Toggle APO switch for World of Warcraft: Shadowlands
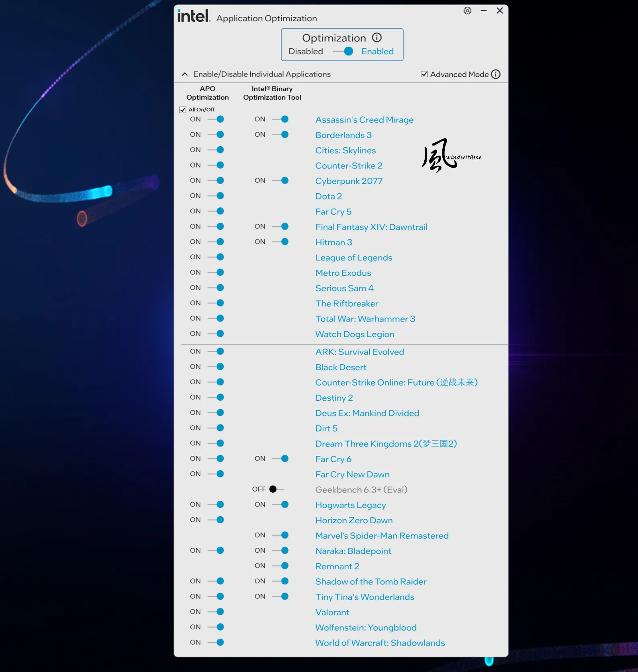The height and width of the screenshot is (672, 638). pyautogui.click(x=216, y=642)
